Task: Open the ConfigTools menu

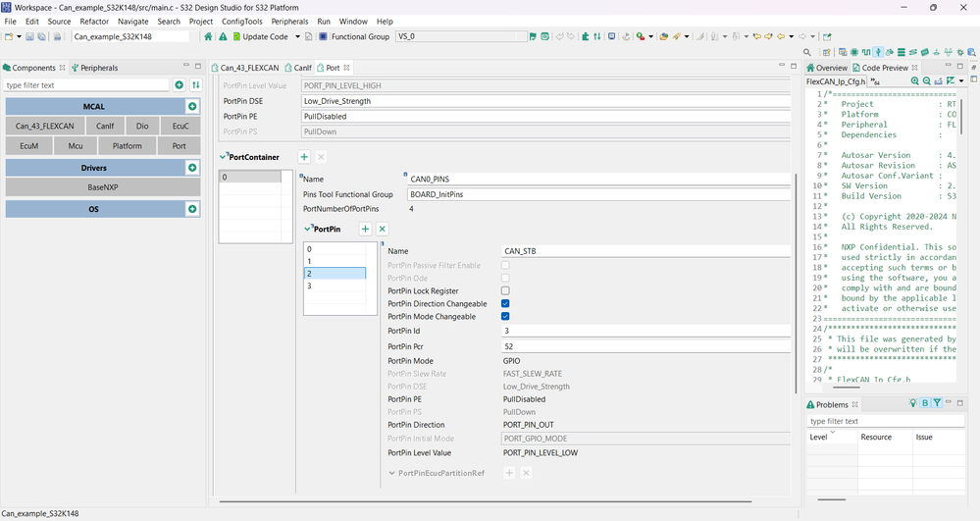Action: click(x=242, y=22)
